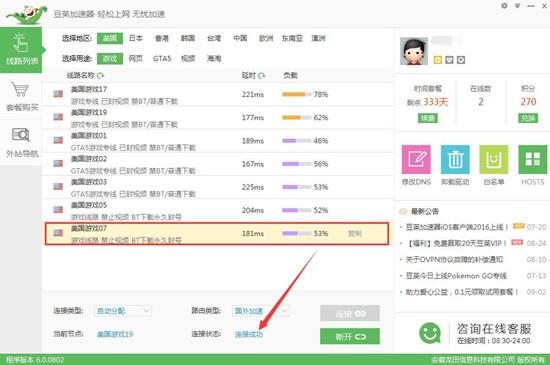This screenshot has height=365, width=550.
Task: Open the 外站导航 sidebar section
Action: [x=21, y=143]
